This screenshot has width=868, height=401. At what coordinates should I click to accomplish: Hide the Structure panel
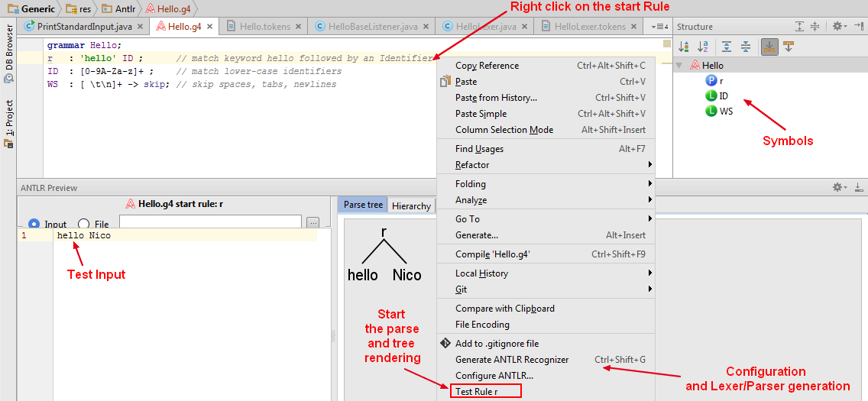tap(859, 27)
